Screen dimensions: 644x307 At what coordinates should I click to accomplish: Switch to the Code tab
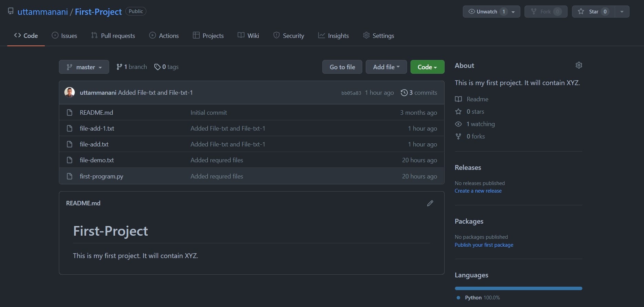tap(26, 35)
